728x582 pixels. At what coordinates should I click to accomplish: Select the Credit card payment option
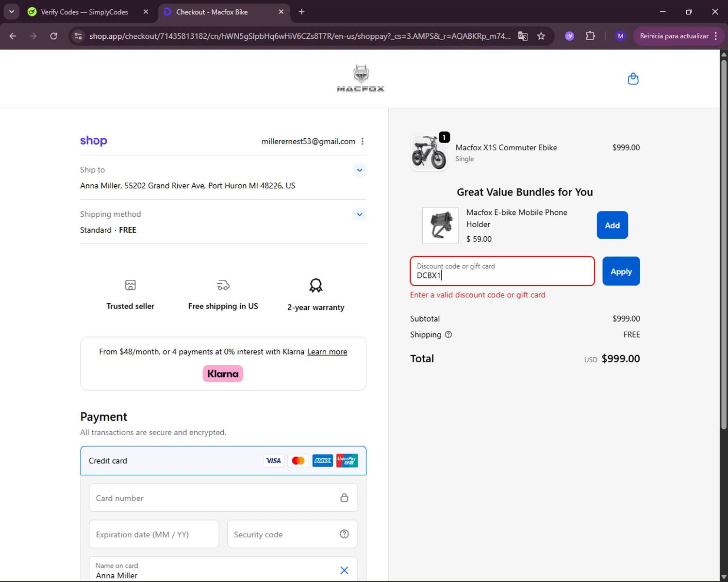coord(223,461)
